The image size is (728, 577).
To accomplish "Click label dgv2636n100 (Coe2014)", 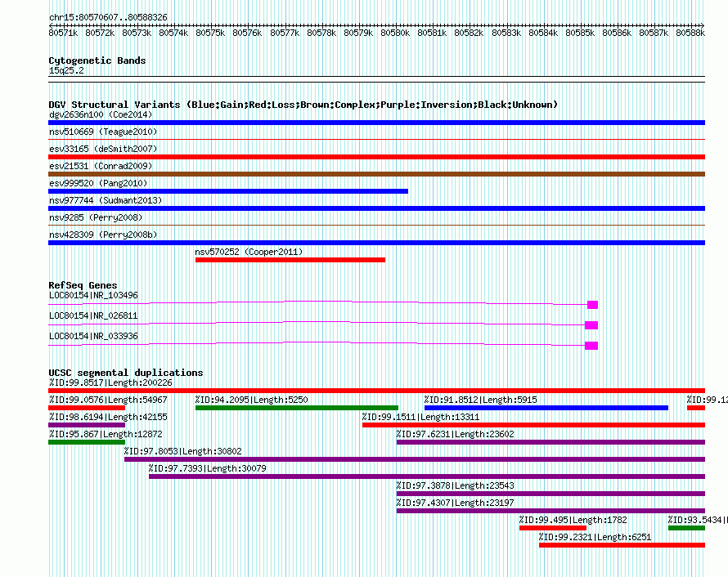I will tap(101, 114).
